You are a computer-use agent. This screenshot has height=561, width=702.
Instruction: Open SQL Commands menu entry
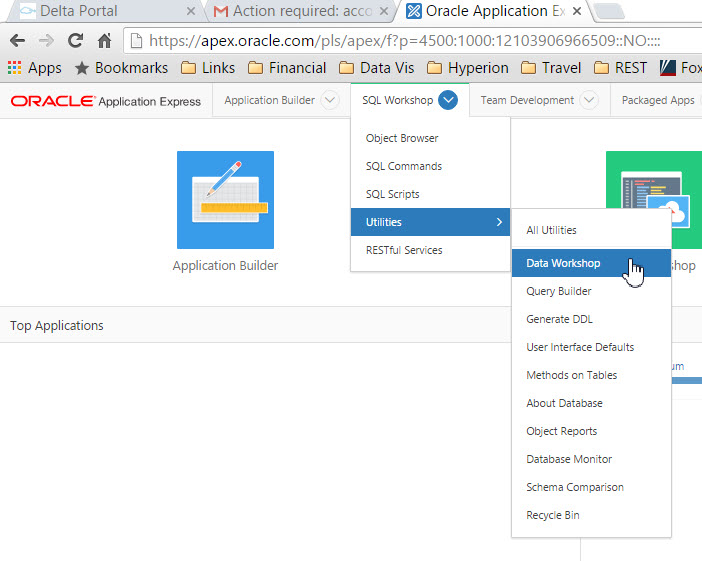403,167
